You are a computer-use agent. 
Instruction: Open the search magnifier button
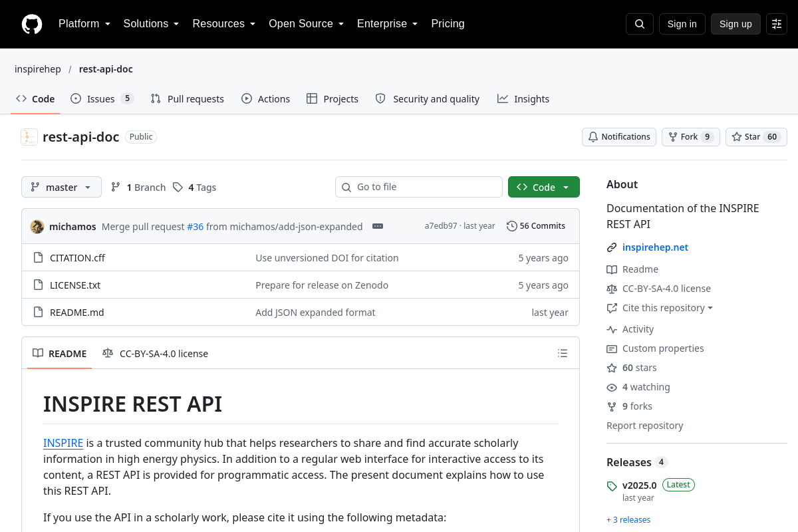coord(640,24)
